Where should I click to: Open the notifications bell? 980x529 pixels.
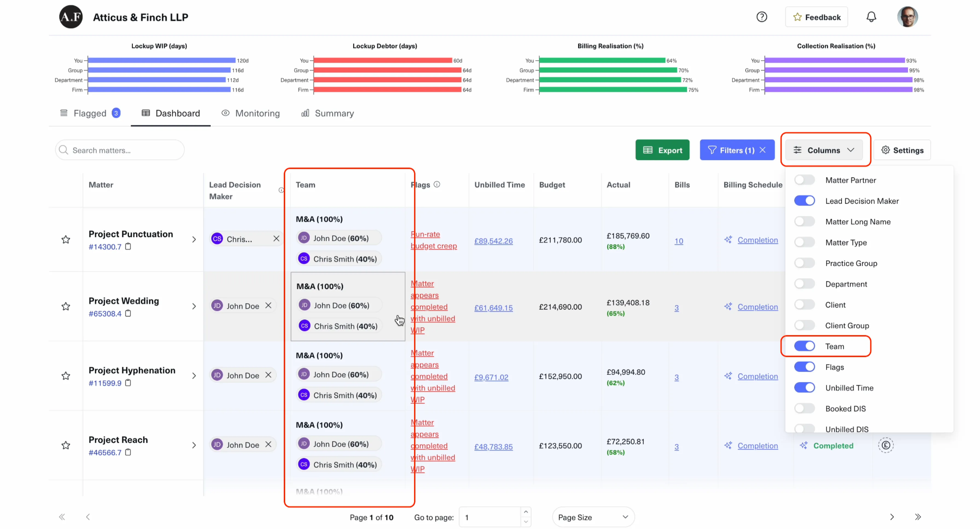pyautogui.click(x=871, y=17)
